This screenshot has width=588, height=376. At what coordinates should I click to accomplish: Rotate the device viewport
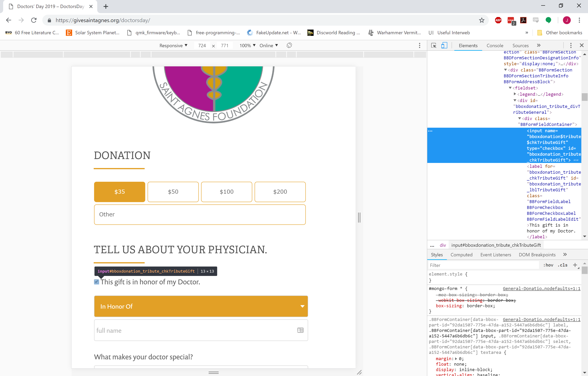point(289,45)
